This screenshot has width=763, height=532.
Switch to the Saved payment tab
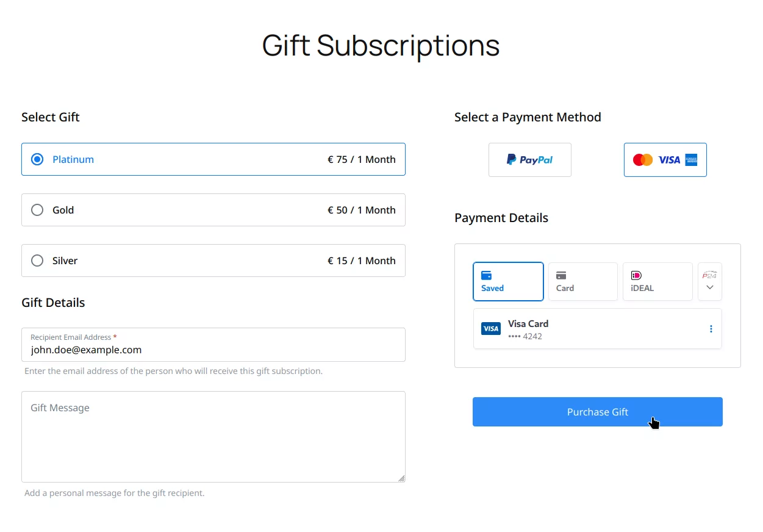click(508, 282)
